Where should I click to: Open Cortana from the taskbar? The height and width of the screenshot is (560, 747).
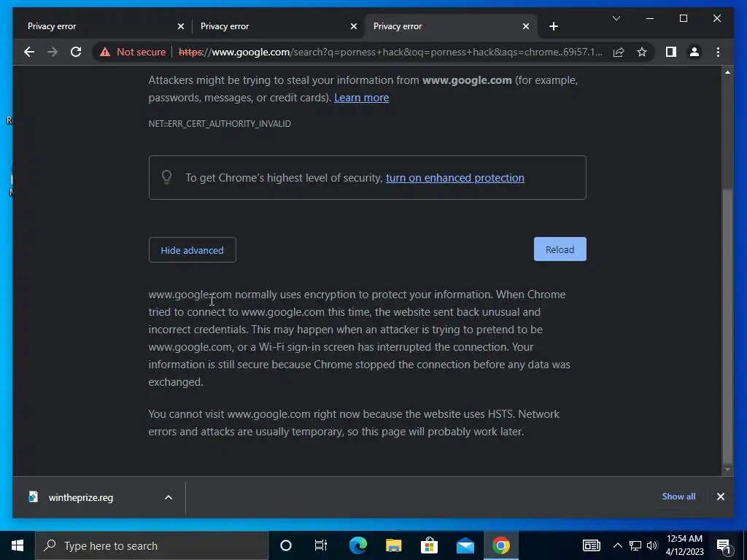click(285, 545)
